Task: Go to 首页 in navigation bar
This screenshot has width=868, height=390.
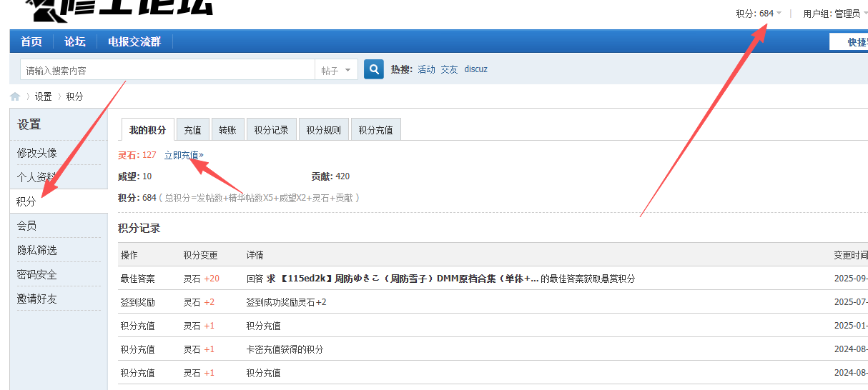Action: (x=31, y=41)
